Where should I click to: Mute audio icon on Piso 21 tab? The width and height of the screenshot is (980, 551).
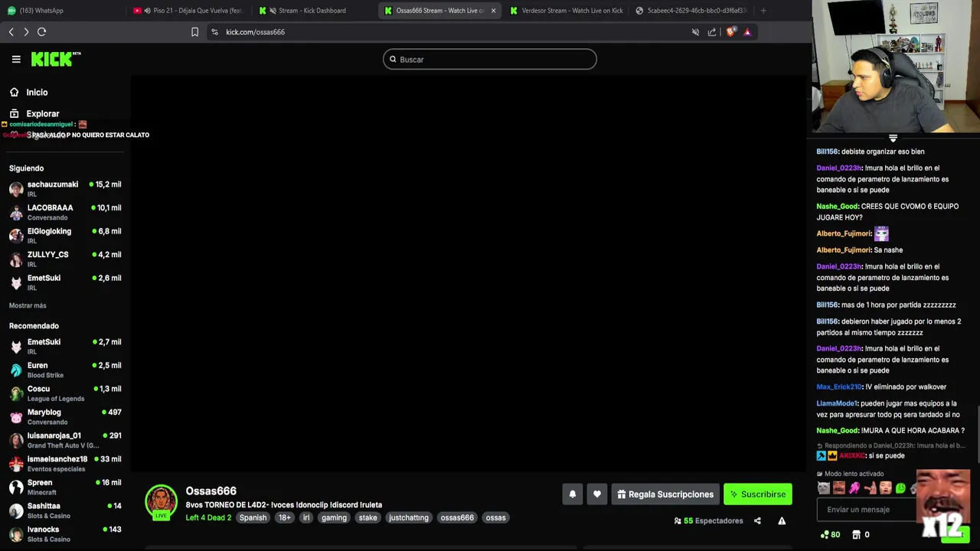pyautogui.click(x=147, y=11)
